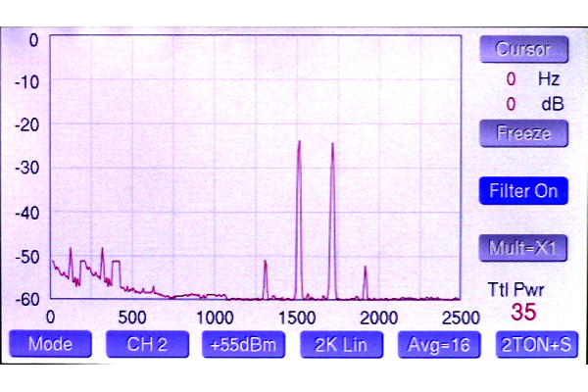
Task: Click the cursor Hz readout value
Action: coord(511,79)
